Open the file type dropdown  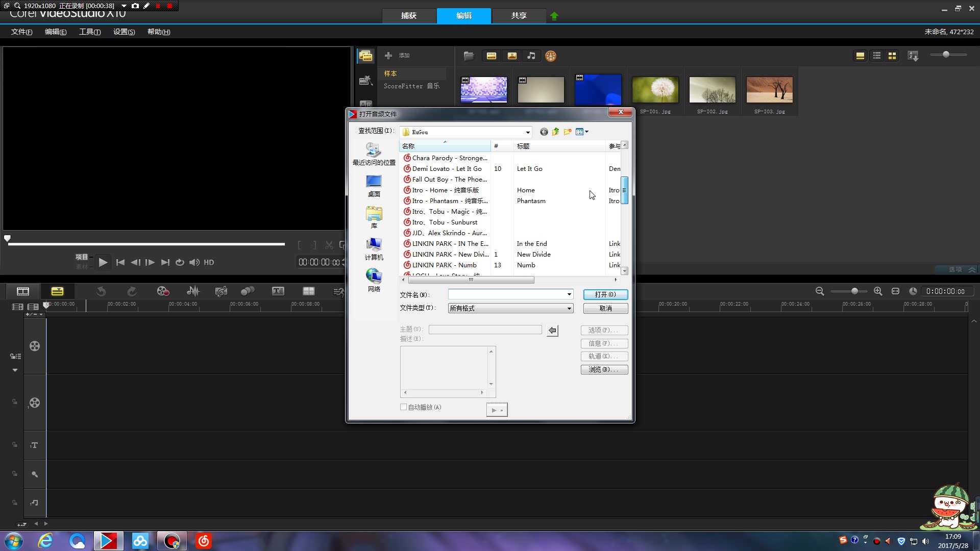569,308
